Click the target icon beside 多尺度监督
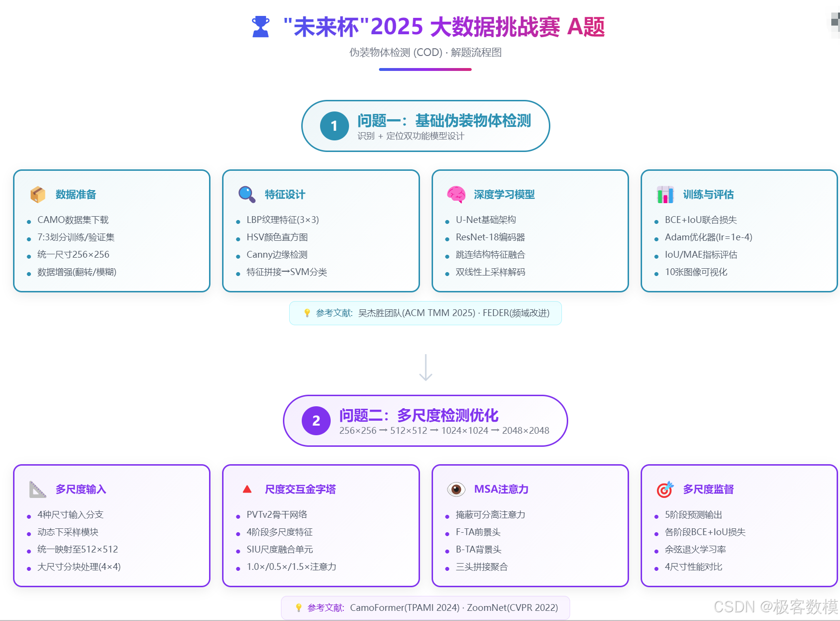 point(665,489)
